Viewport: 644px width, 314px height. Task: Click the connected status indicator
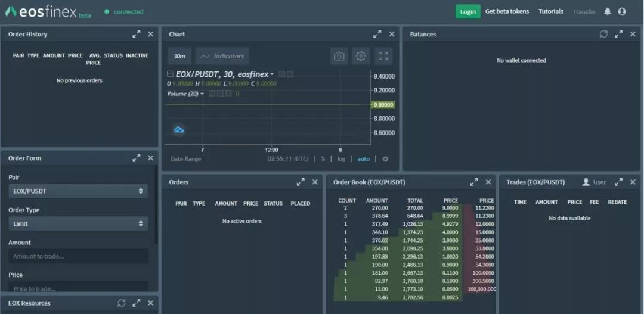[123, 12]
